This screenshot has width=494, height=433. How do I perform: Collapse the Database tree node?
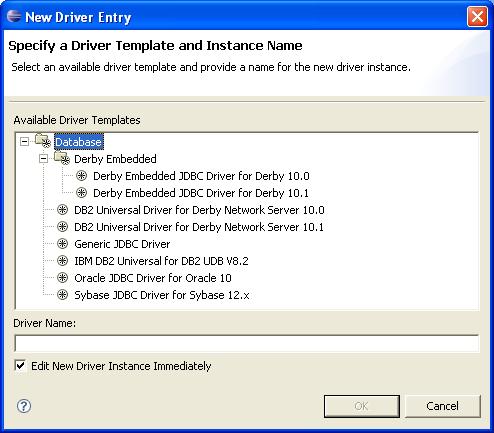[24, 142]
